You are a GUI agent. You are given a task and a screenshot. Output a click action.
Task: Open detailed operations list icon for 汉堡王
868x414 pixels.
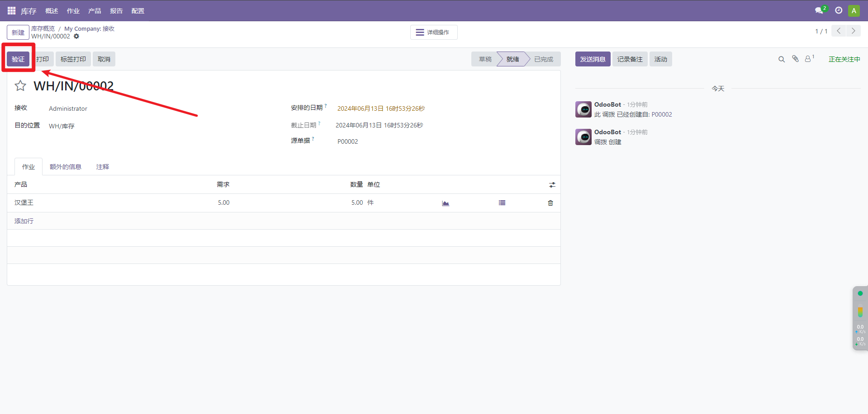[502, 203]
